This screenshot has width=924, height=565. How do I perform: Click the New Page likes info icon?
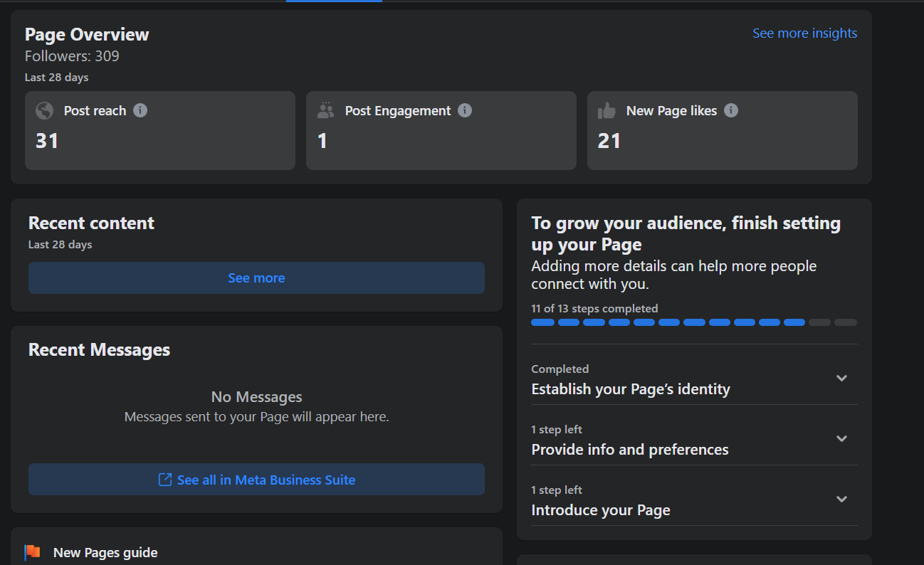[731, 110]
